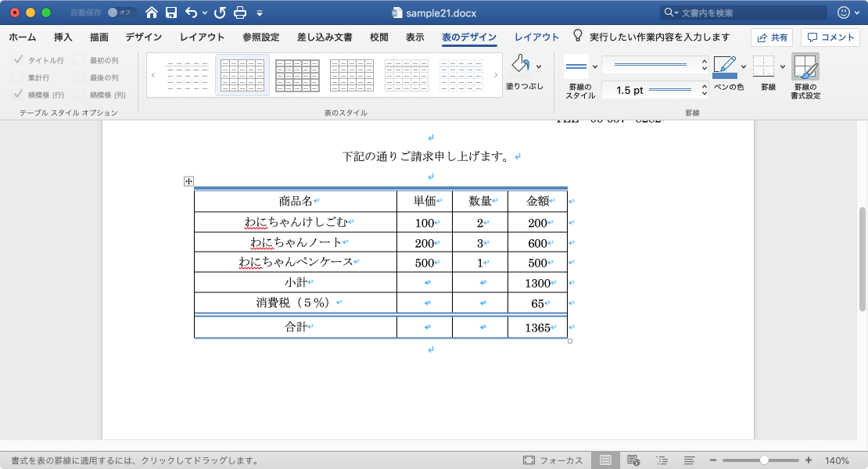Open the 差し込み文書 tab

(x=325, y=37)
